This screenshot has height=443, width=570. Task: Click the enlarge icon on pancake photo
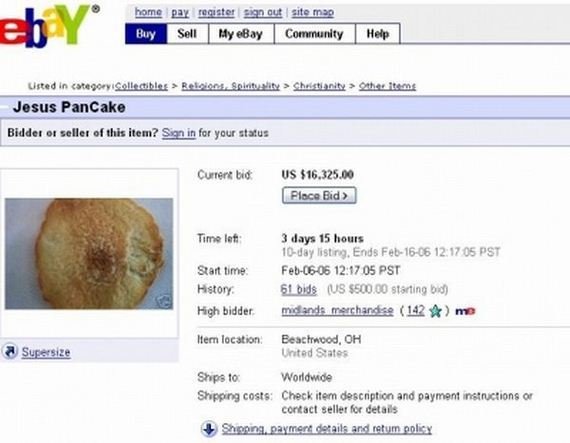164,301
